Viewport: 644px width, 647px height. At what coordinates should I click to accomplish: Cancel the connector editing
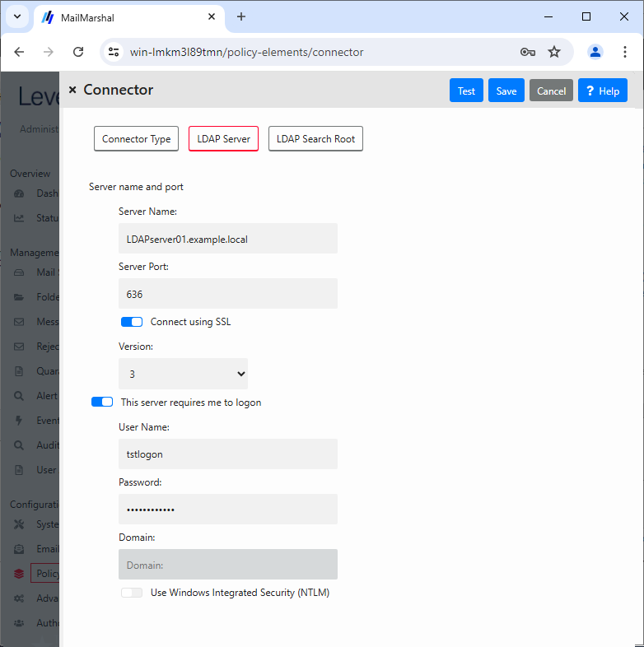tap(551, 91)
